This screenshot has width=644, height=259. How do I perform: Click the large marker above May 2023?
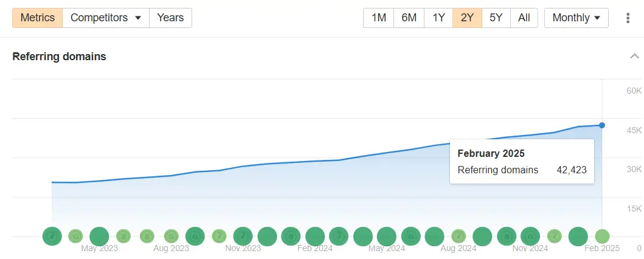(x=99, y=237)
